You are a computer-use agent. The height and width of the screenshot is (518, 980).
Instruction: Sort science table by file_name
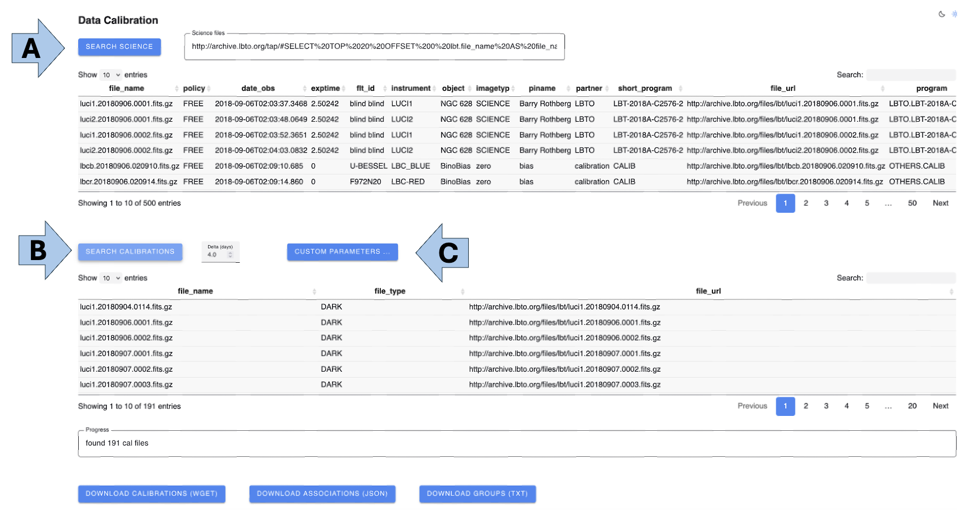pyautogui.click(x=127, y=88)
